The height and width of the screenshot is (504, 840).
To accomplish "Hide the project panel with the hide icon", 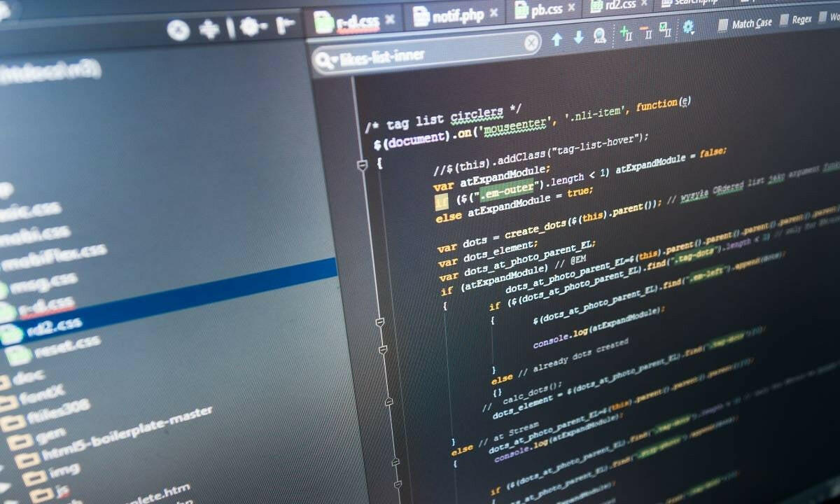I will click(285, 25).
